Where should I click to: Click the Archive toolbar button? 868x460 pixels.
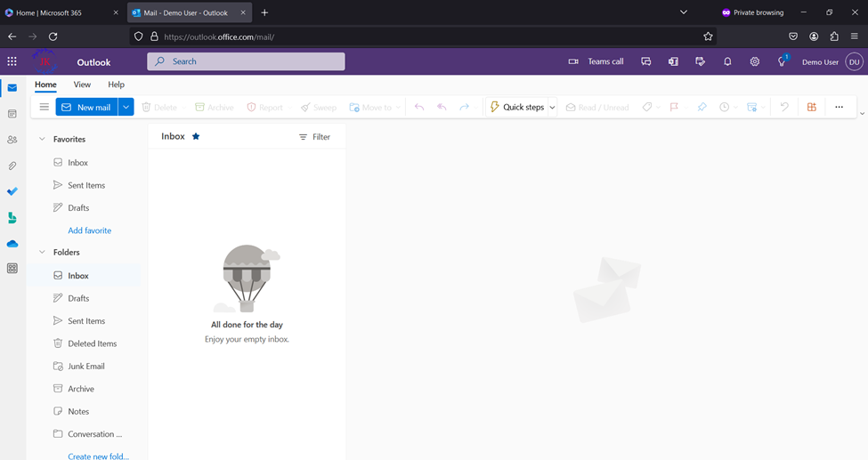tap(215, 108)
